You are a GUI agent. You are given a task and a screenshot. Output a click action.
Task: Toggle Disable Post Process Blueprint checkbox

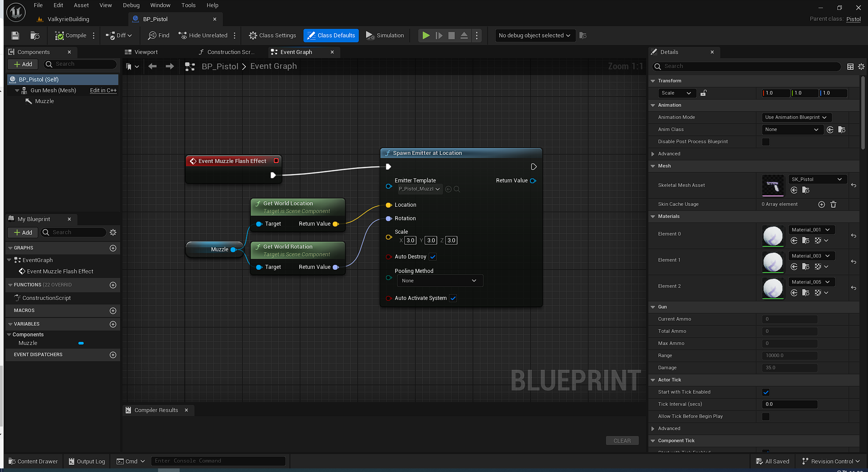pyautogui.click(x=766, y=142)
